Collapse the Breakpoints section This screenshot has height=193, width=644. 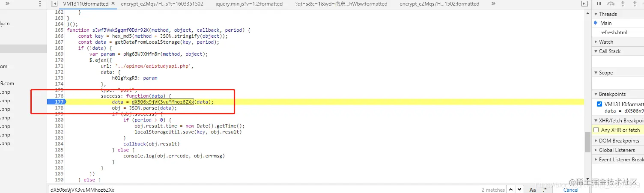tap(618, 94)
